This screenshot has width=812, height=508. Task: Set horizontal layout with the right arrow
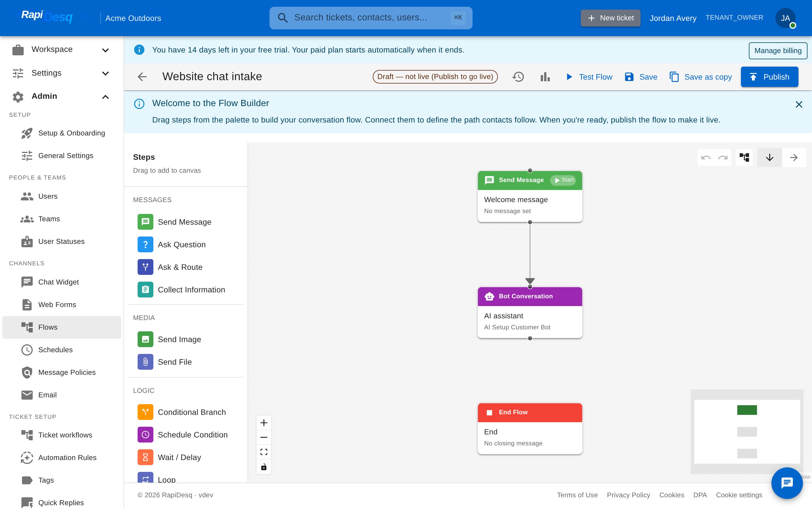[x=794, y=157]
